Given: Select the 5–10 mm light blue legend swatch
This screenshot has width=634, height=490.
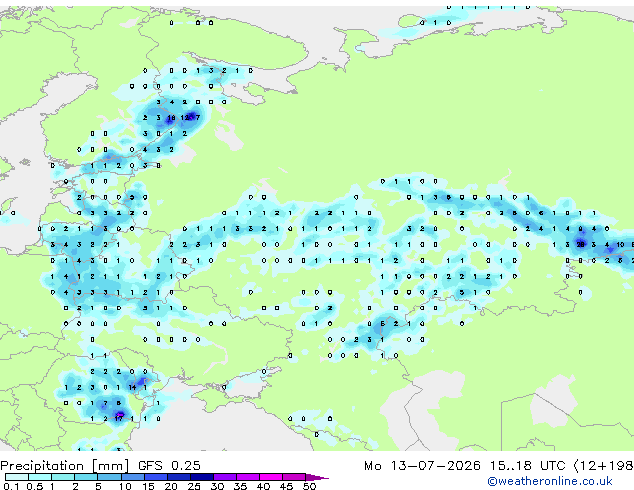Looking at the screenshot, I should [110, 477].
